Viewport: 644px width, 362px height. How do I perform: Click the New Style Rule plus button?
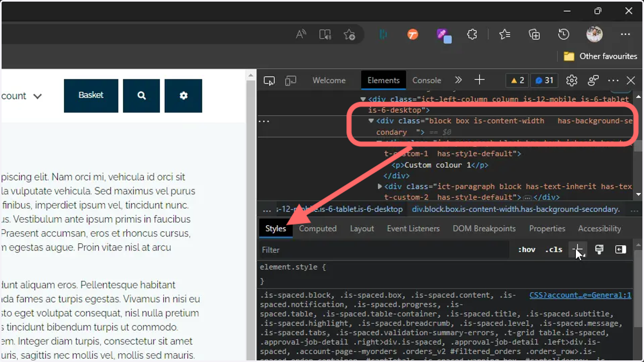(578, 250)
